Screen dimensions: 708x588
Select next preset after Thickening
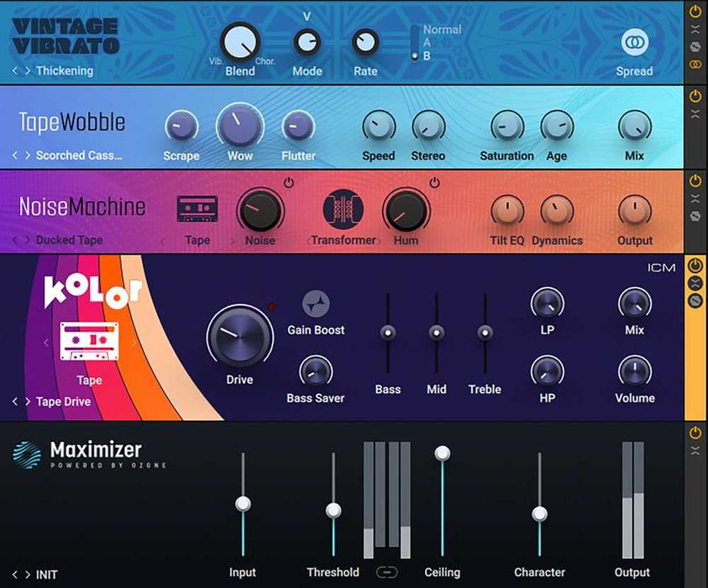[28, 71]
